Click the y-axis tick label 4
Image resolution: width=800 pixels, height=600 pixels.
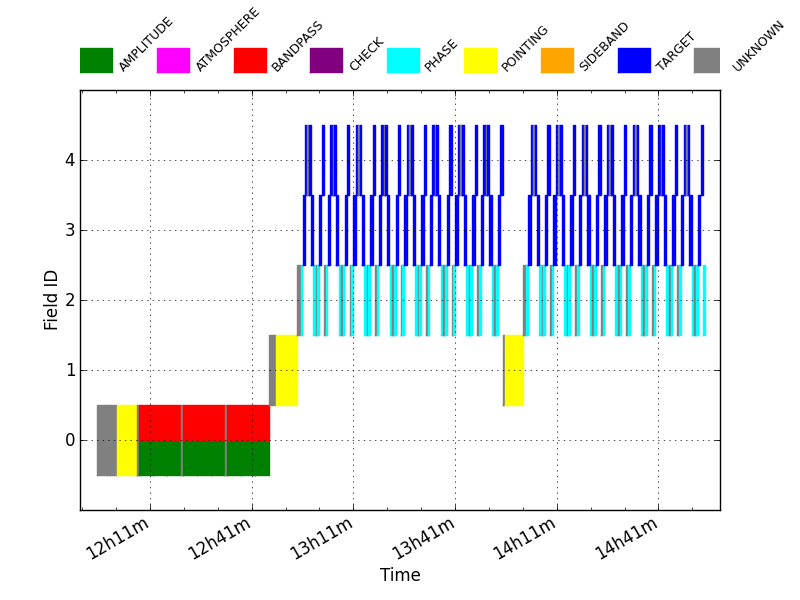[69, 160]
